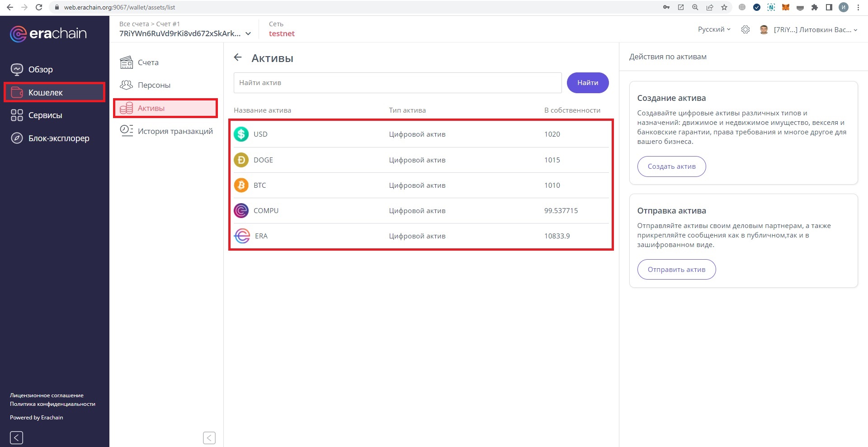Collapse the dark left sidebar
This screenshot has height=447, width=868.
point(16,437)
